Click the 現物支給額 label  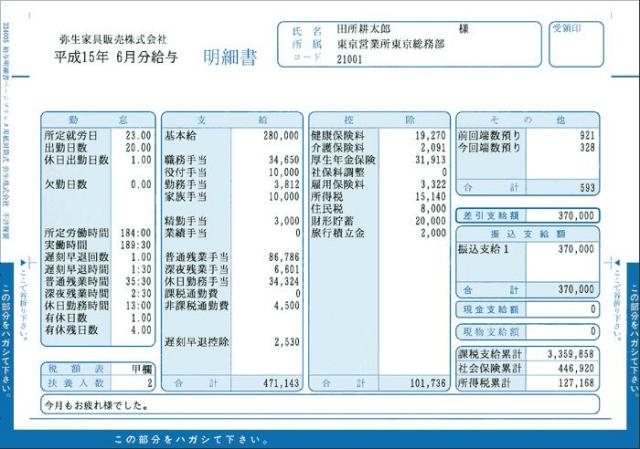pyautogui.click(x=490, y=332)
